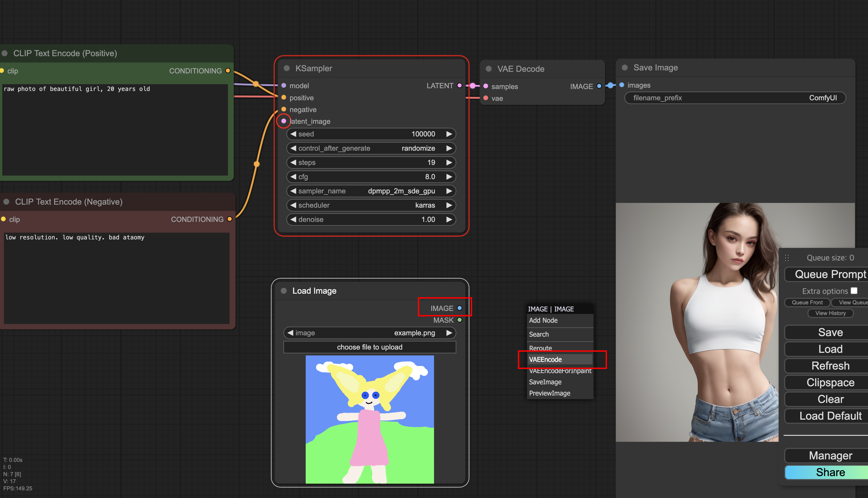Click the clip input dot on Negative encode

(x=3, y=219)
